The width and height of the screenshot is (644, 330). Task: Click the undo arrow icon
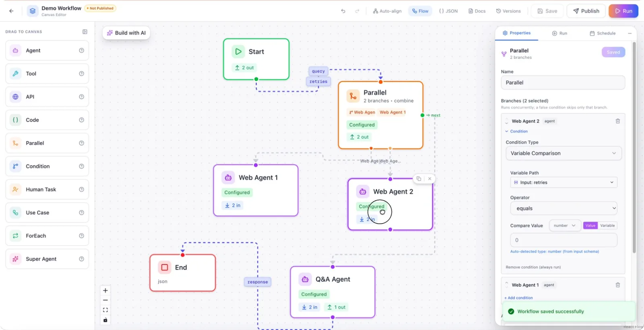click(x=343, y=11)
